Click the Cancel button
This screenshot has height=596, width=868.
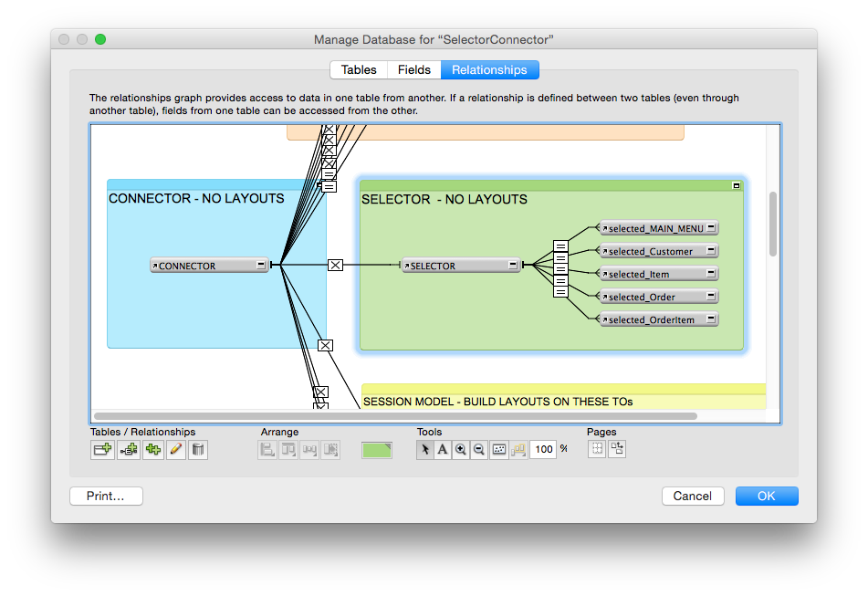click(693, 496)
